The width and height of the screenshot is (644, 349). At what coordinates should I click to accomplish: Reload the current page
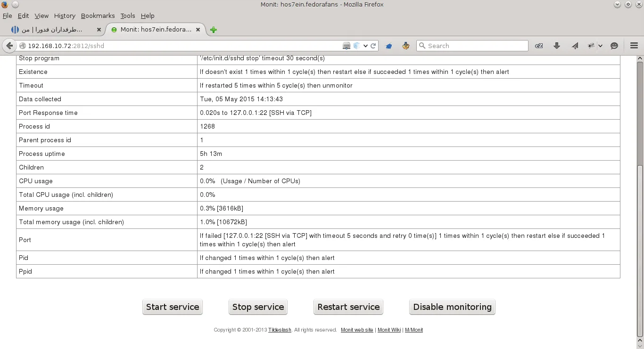[373, 46]
